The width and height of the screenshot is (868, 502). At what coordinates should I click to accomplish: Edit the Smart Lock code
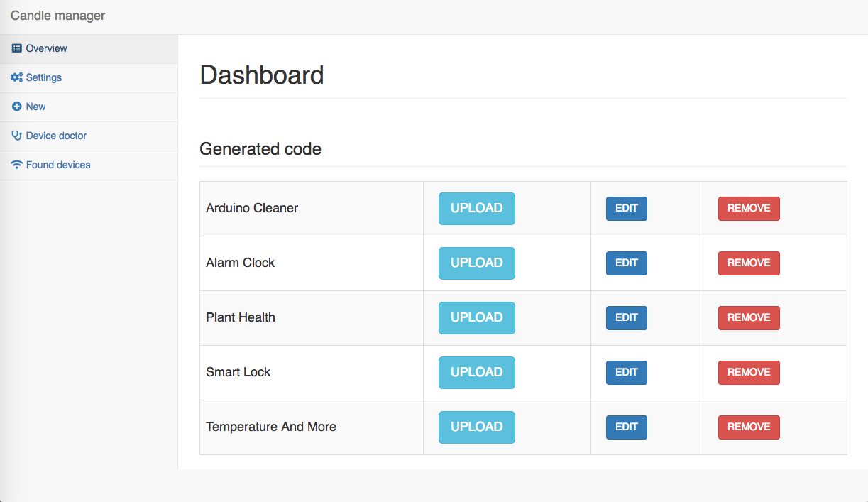[626, 373]
